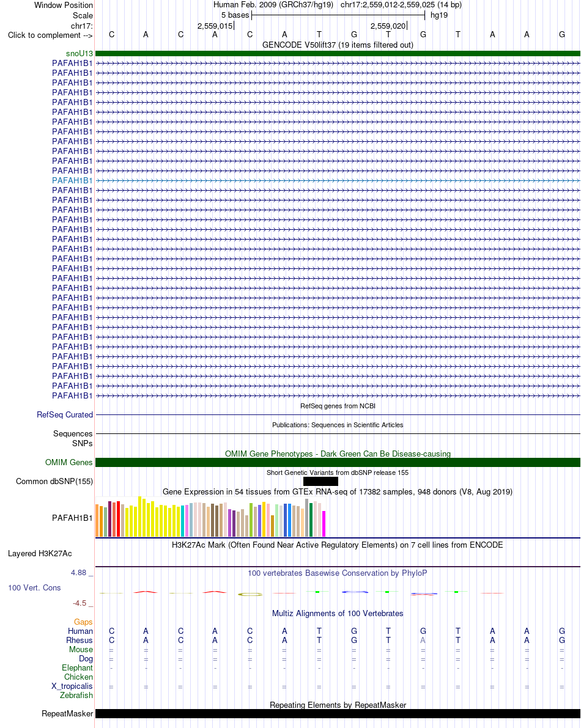Image resolution: width=581 pixels, height=728 pixels.
Task: Click 'Multiz Alignments of 100 Vertebrates' title
Action: (x=338, y=613)
